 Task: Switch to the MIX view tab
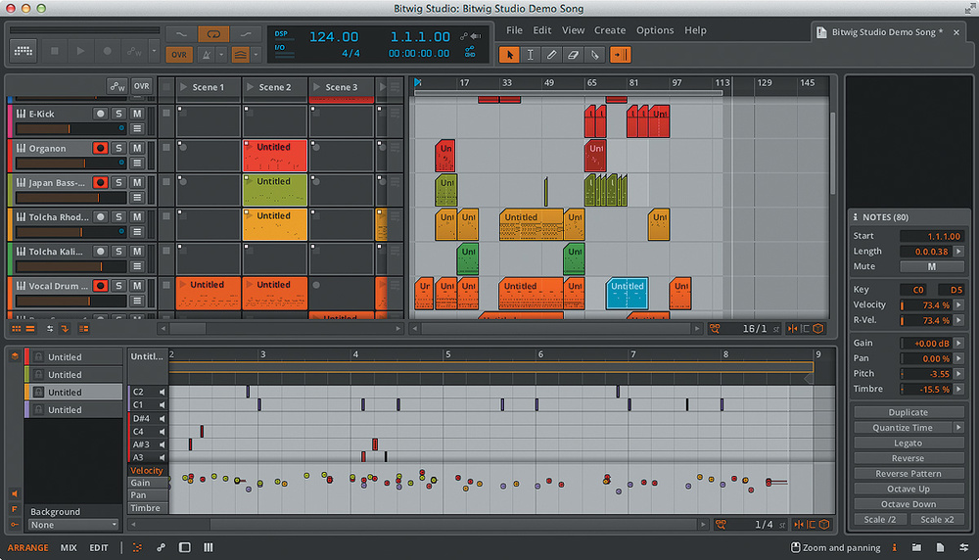coord(69,548)
